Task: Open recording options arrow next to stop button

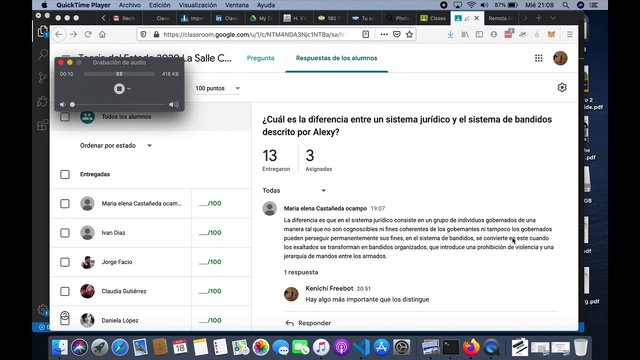Action: click(129, 89)
